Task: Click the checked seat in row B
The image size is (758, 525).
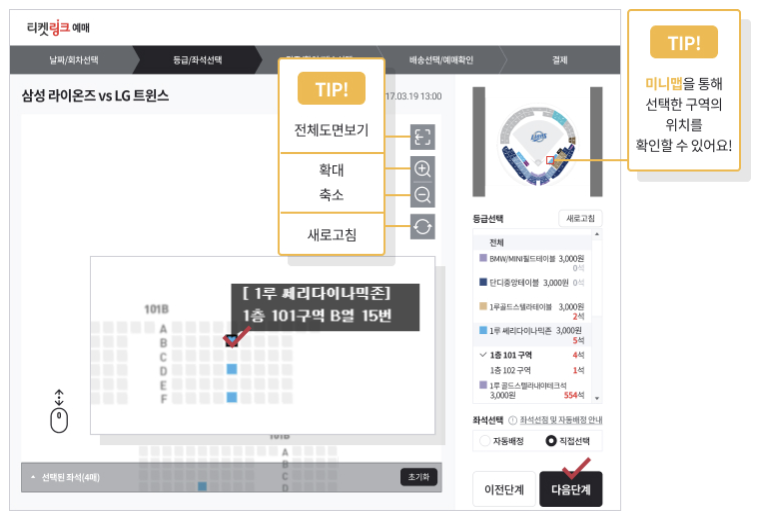Action: point(232,341)
